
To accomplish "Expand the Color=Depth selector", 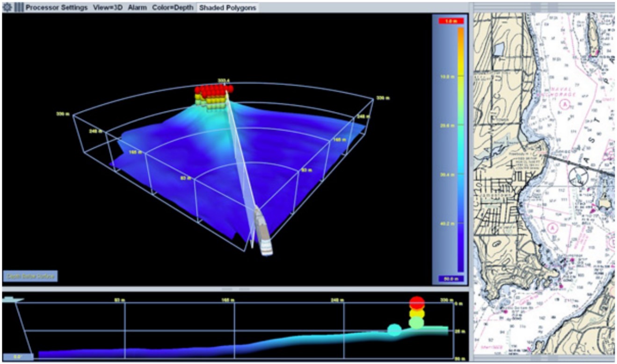I will [x=173, y=8].
